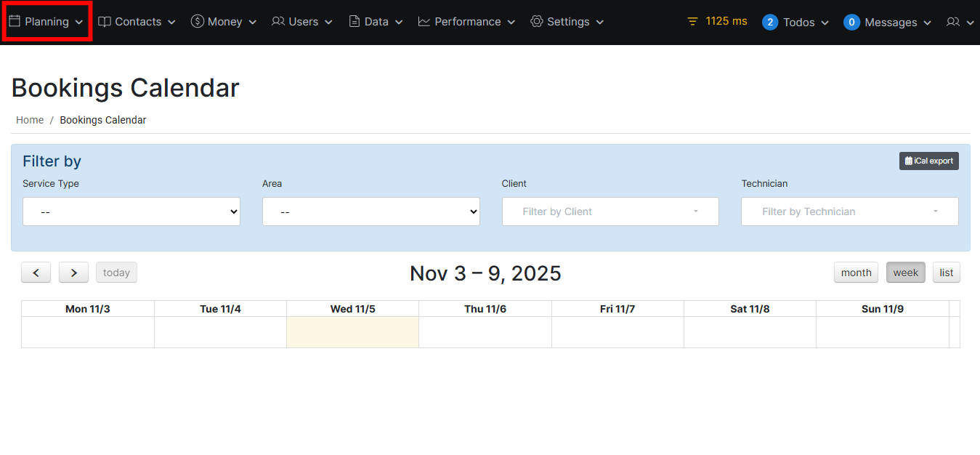980x455 pixels.
Task: Open the Todos badge showing 2
Action: [x=770, y=23]
